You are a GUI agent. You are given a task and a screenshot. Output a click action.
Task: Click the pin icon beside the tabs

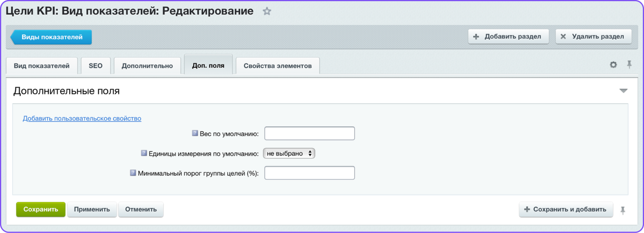(x=629, y=64)
